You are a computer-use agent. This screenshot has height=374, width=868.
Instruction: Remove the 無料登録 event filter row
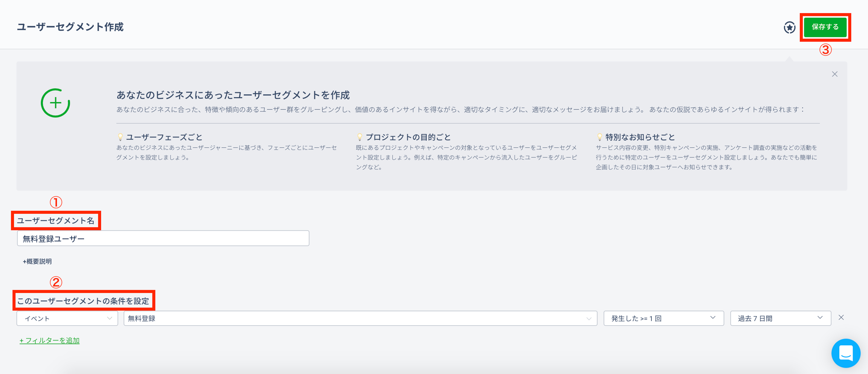[841, 318]
